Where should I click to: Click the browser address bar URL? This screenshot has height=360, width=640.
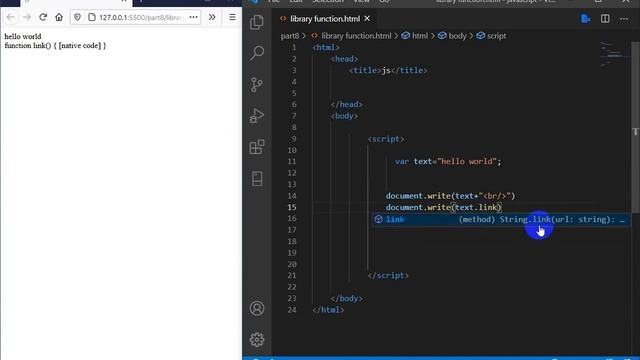click(141, 18)
